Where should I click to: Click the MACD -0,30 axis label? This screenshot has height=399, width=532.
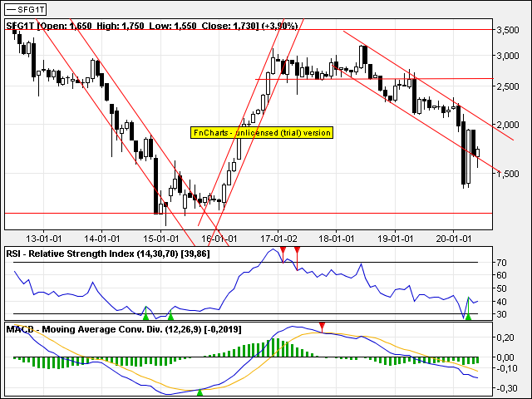click(506, 388)
